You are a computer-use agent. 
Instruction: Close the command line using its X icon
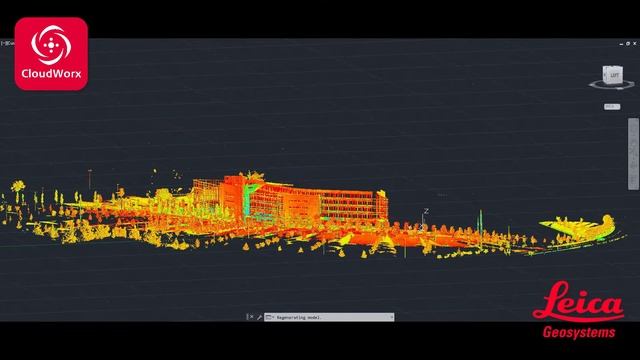tap(251, 317)
